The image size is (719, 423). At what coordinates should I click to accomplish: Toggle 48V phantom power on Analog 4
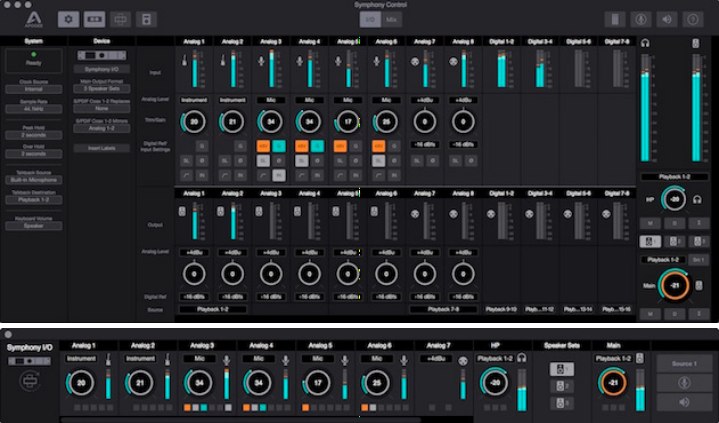[302, 146]
